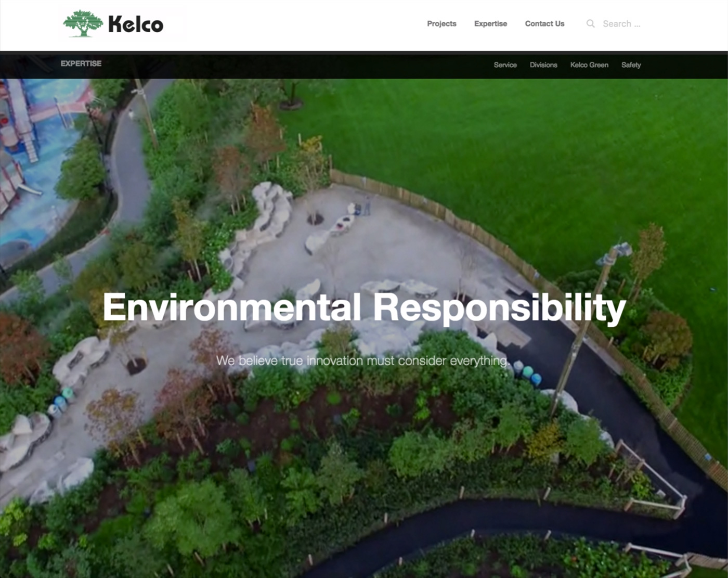Click the Kelco wordmark in the header
This screenshot has height=578, width=728.
point(136,24)
